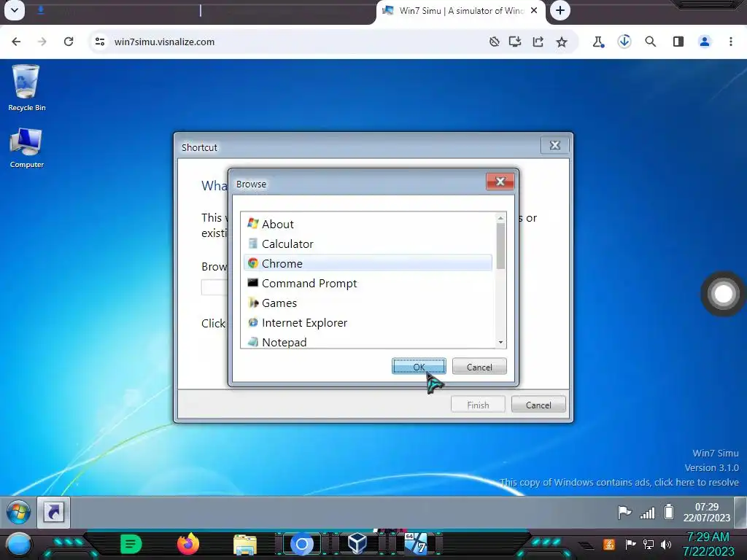Bookmark this page with the star icon
Image resolution: width=747 pixels, height=560 pixels.
(562, 42)
